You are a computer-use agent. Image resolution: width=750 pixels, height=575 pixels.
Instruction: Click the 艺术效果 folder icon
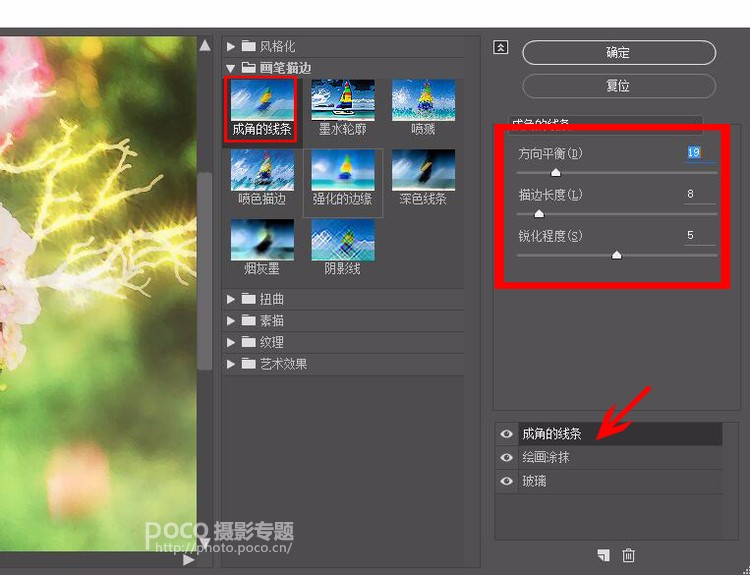pos(248,364)
